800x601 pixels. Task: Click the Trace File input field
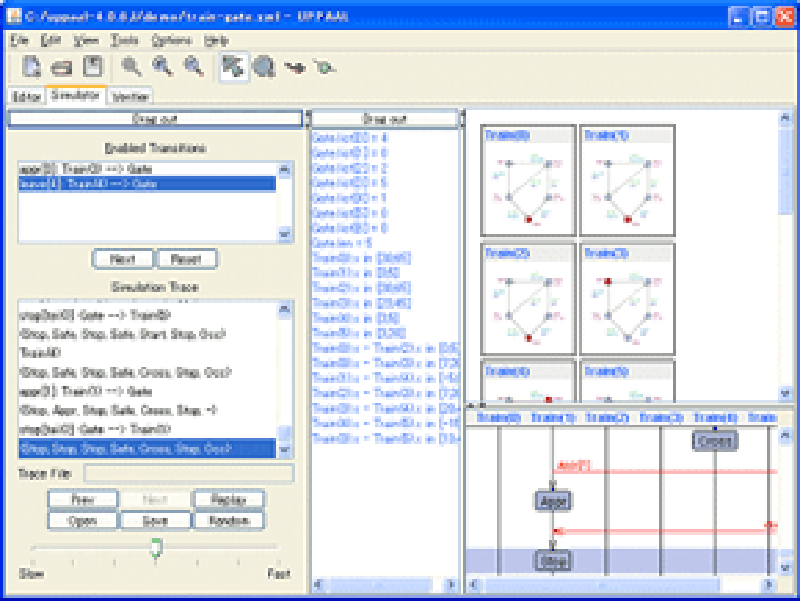(189, 473)
